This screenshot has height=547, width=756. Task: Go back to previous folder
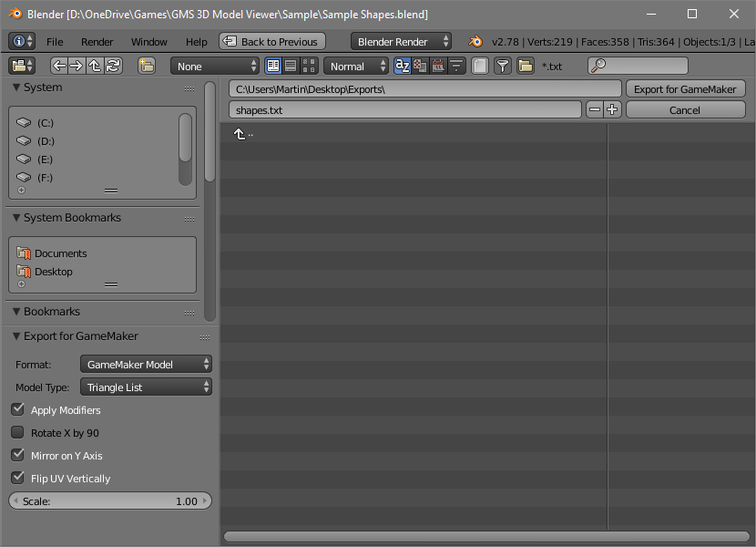tap(59, 66)
